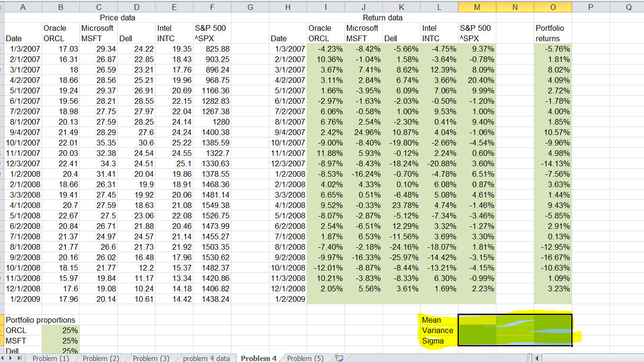This screenshot has width=644, height=362.
Task: Select the Portfolio returns header cell
Action: tap(553, 33)
